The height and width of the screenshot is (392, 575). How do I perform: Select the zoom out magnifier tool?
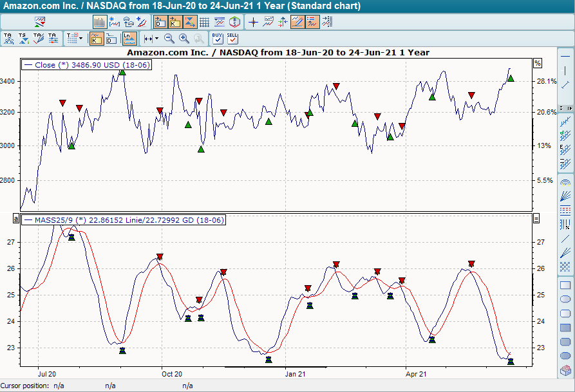169,38
